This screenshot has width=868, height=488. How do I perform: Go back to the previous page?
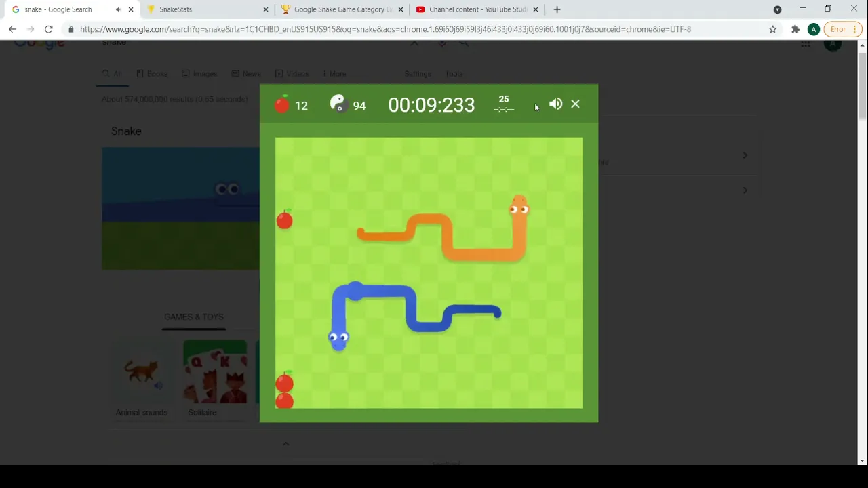[12, 29]
